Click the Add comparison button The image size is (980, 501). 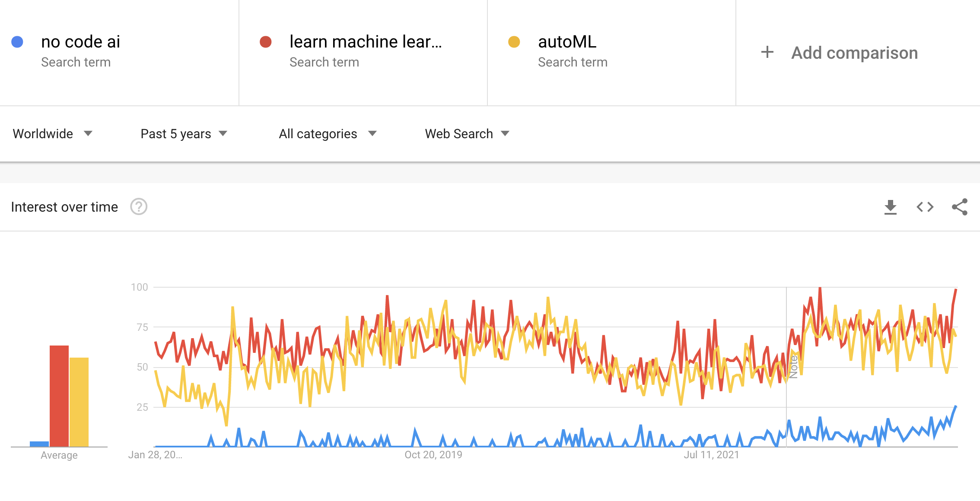coord(854,53)
